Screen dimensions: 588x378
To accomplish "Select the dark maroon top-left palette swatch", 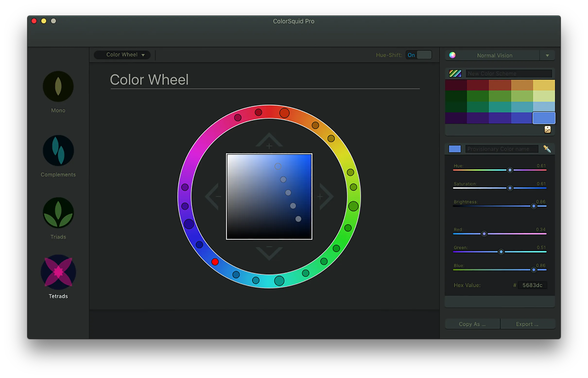I will click(x=456, y=85).
